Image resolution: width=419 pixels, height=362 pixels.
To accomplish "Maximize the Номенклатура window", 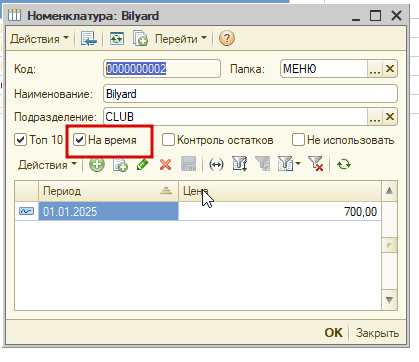I will 376,15.
